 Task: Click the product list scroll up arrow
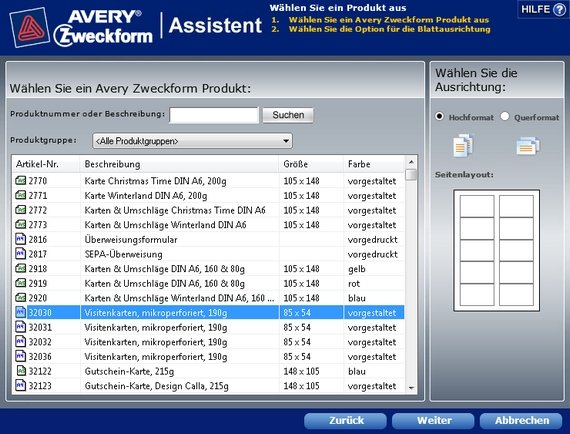pos(411,162)
